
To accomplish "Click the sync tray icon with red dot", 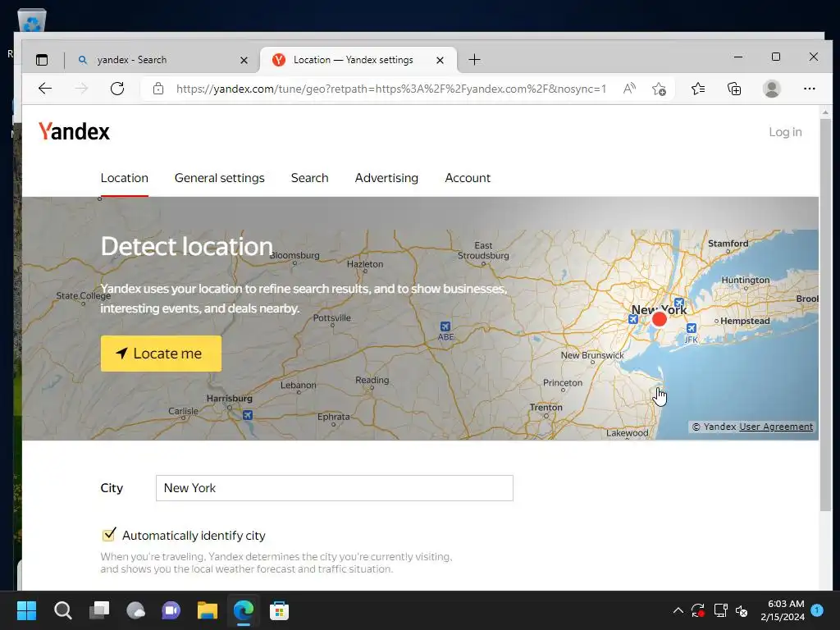I will (698, 610).
